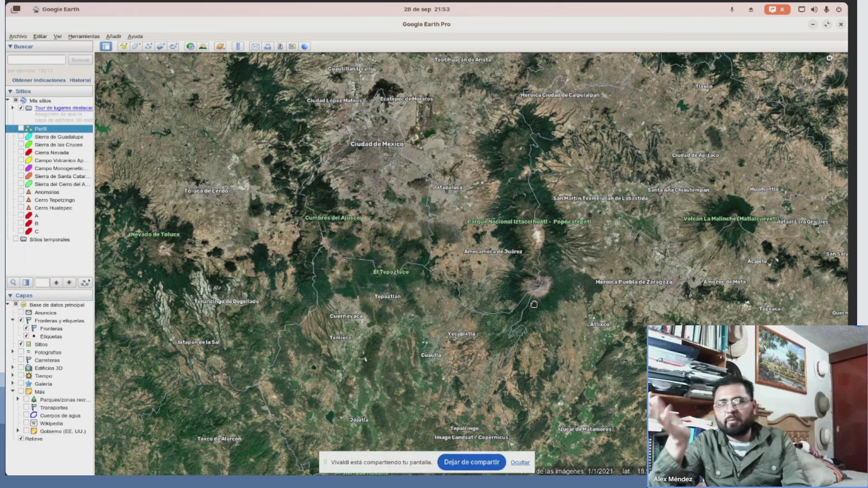Click the Save Image icon

click(280, 47)
